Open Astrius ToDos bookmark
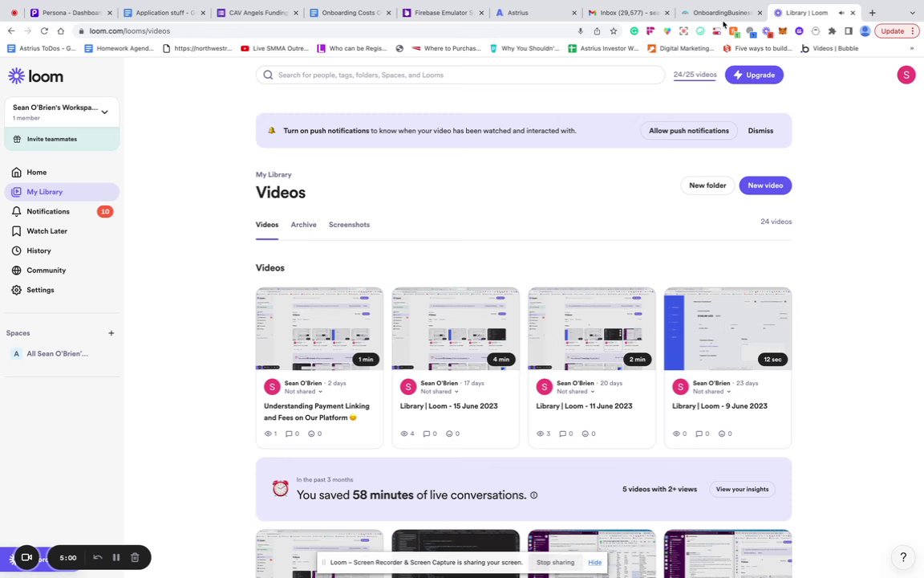This screenshot has height=578, width=924. point(41,48)
